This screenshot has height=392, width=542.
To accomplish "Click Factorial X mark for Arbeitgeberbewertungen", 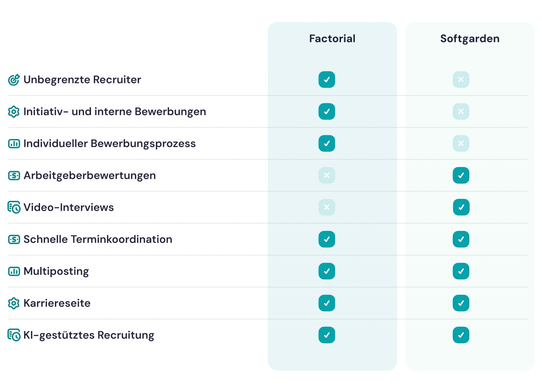I will [x=327, y=175].
